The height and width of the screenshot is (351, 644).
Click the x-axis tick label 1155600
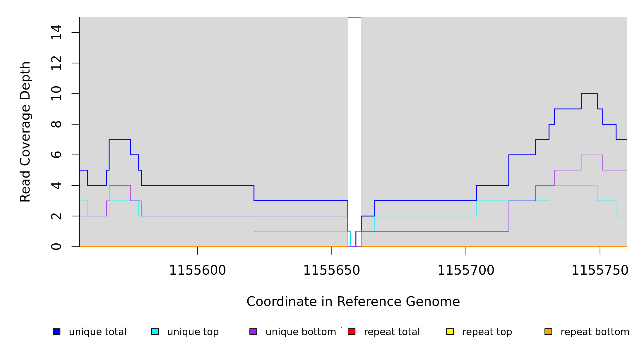(198, 270)
